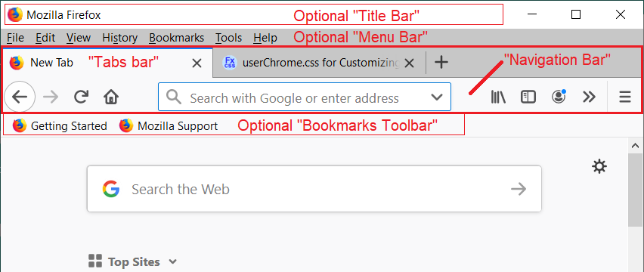644x272 pixels.
Task: Click the vertical scrollbar up arrow
Action: (x=635, y=145)
